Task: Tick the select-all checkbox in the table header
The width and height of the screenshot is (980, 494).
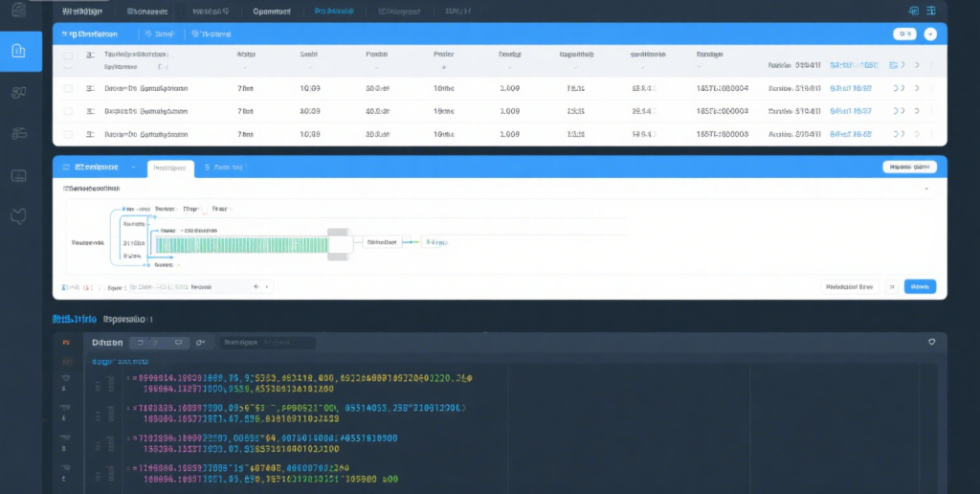Action: click(68, 56)
